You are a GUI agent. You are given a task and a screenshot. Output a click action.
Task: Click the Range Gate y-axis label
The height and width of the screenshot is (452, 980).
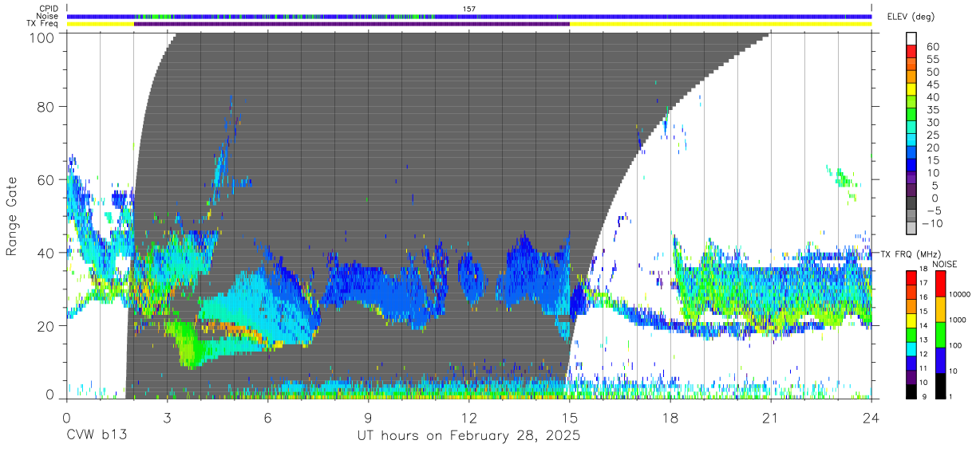[x=12, y=216]
